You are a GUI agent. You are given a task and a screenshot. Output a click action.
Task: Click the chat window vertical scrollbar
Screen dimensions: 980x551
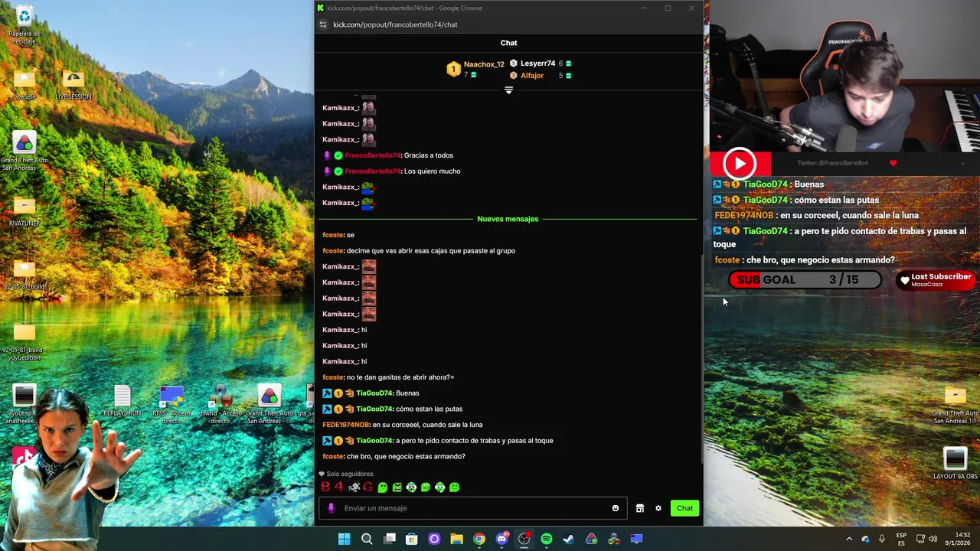tap(703, 357)
